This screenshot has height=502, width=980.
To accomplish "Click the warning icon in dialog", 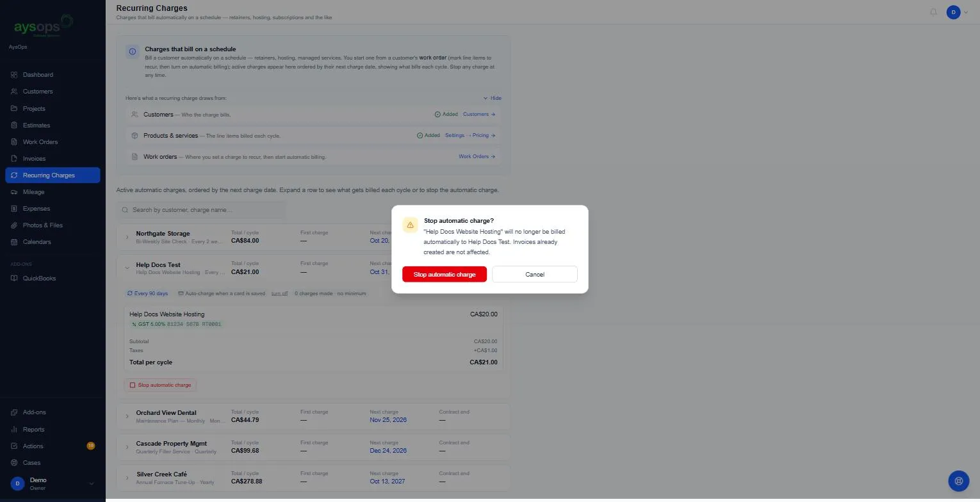I will [410, 225].
